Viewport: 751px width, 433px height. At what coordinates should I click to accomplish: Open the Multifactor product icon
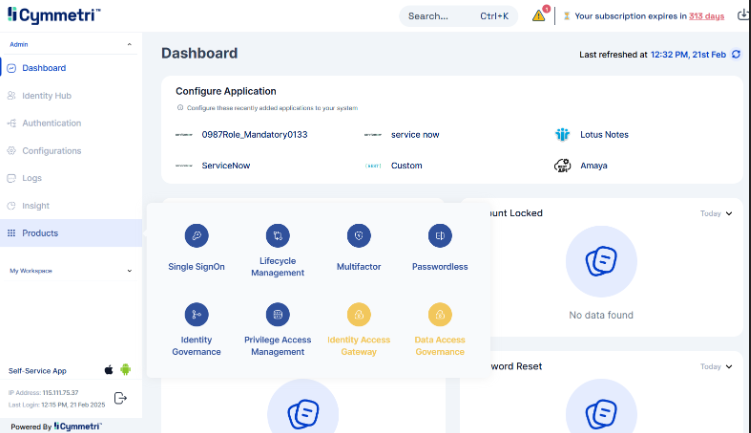[x=359, y=236]
